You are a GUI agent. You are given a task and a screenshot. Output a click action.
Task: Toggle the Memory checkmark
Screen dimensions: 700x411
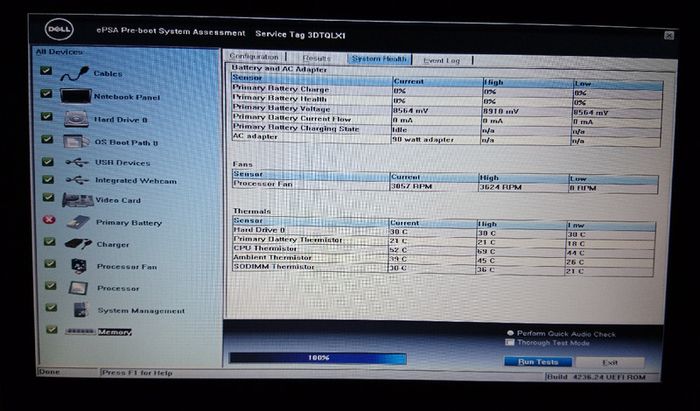pos(52,329)
